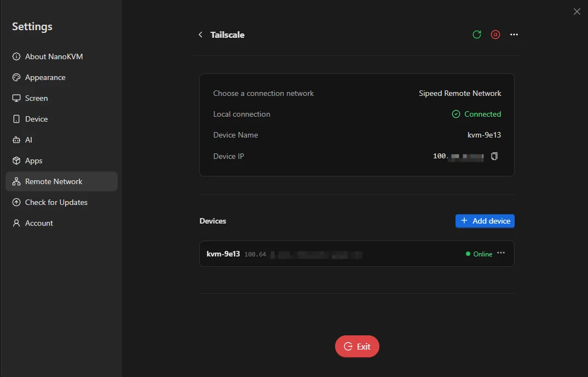Click the green Connected status
588x377 pixels.
tap(476, 114)
